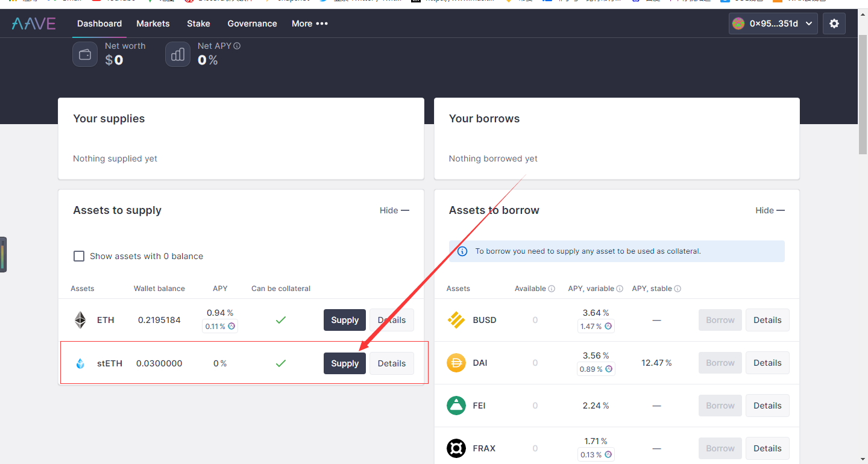Click the FEI variable APY 2.24%
The height and width of the screenshot is (464, 868).
pyautogui.click(x=596, y=406)
